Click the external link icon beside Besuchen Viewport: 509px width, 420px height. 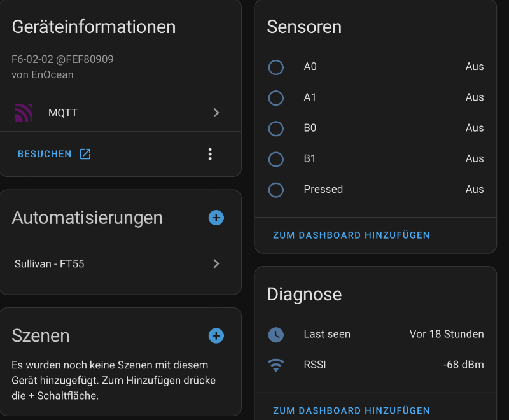(x=85, y=154)
